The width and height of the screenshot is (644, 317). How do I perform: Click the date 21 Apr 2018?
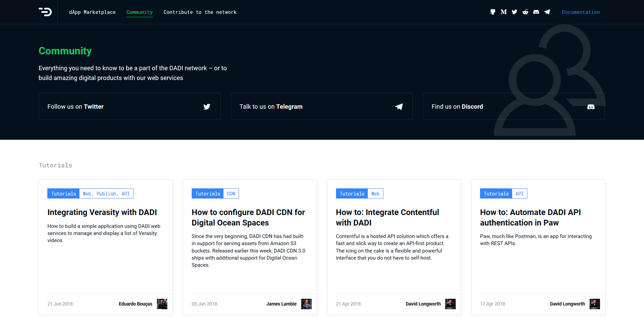pyautogui.click(x=348, y=304)
